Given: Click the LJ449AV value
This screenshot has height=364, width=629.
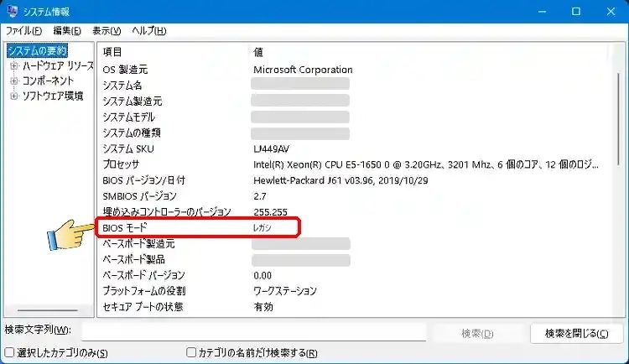Looking at the screenshot, I should (x=271, y=149).
